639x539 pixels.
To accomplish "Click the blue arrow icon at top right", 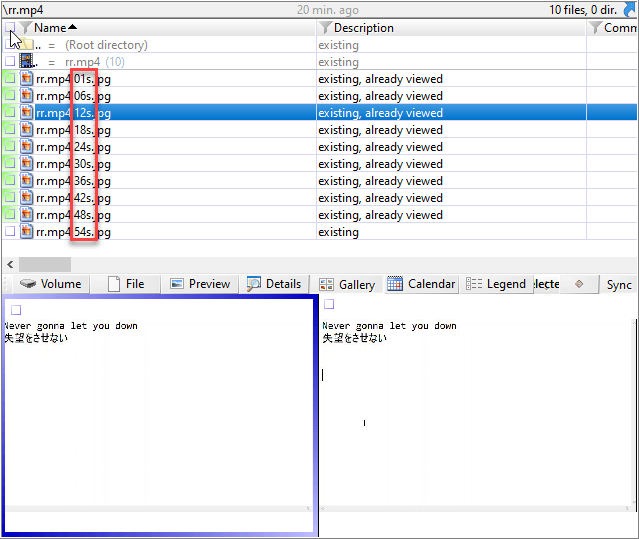I will [x=630, y=10].
